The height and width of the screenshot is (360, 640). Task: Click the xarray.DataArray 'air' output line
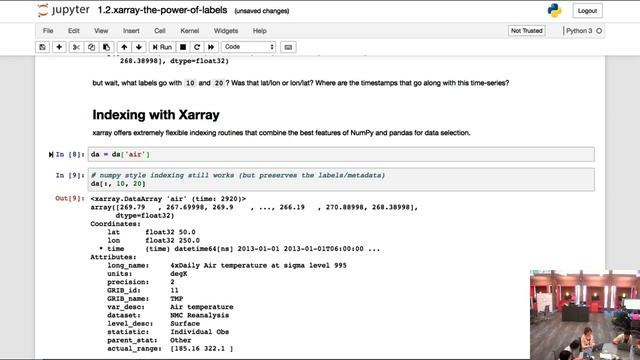[x=168, y=199]
